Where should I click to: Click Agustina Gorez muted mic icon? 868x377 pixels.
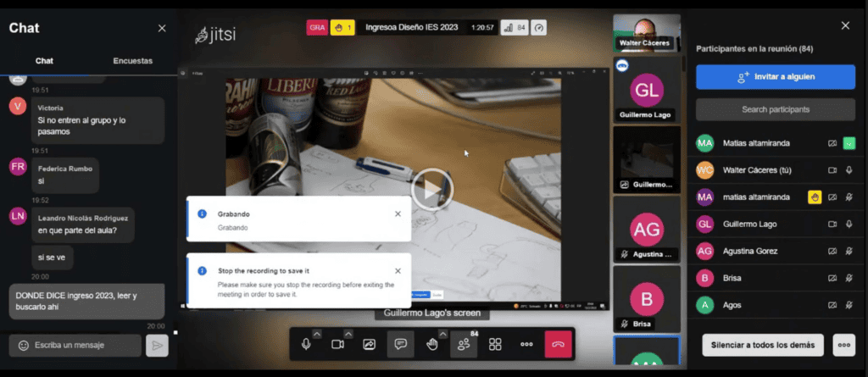pos(849,252)
